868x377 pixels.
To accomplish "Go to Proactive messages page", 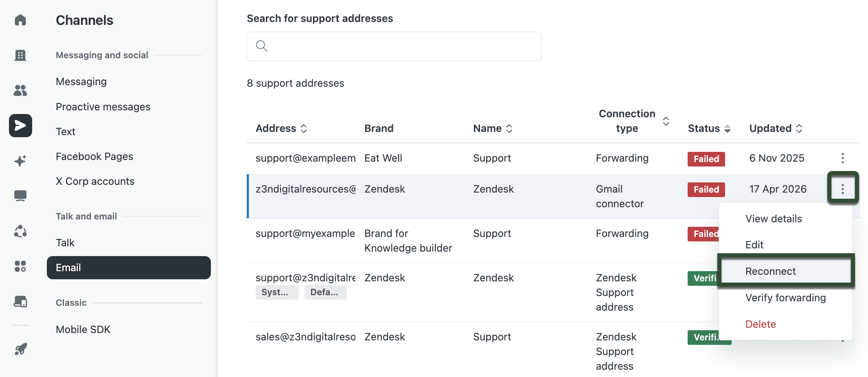I will click(x=103, y=107).
